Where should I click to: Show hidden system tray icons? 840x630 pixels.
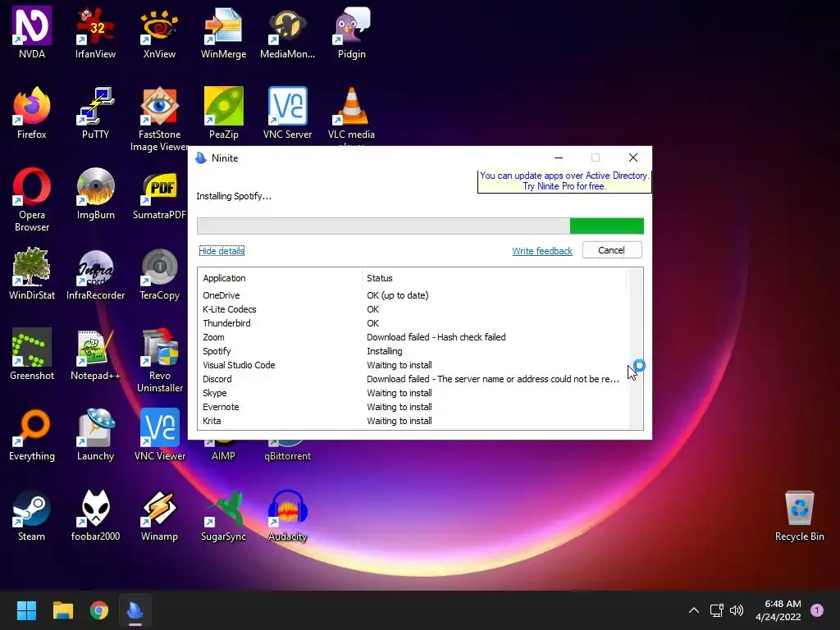coord(694,610)
